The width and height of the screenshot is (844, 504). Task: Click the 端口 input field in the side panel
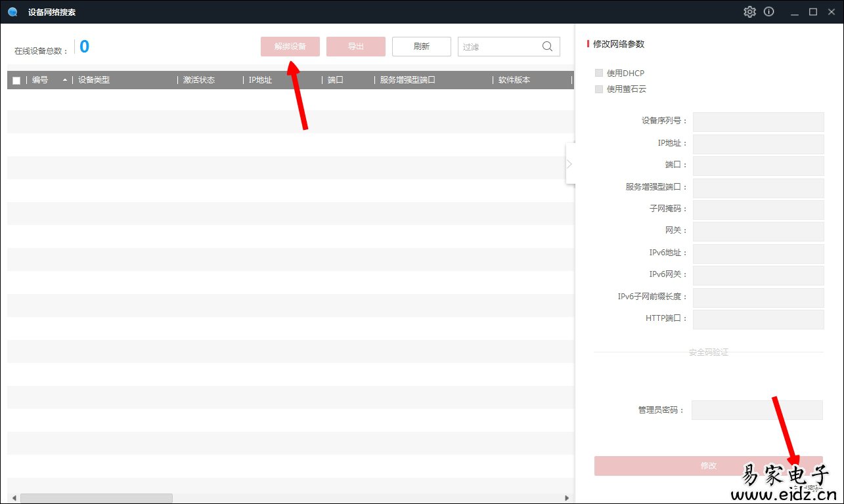coord(759,165)
